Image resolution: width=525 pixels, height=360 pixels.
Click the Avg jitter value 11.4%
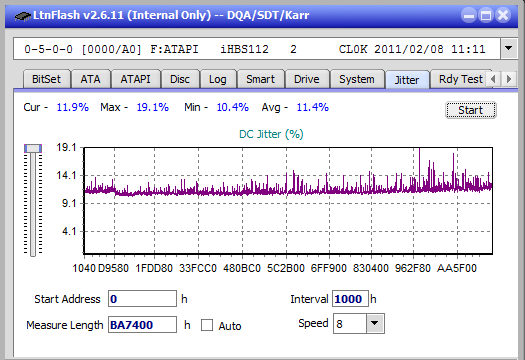(312, 107)
